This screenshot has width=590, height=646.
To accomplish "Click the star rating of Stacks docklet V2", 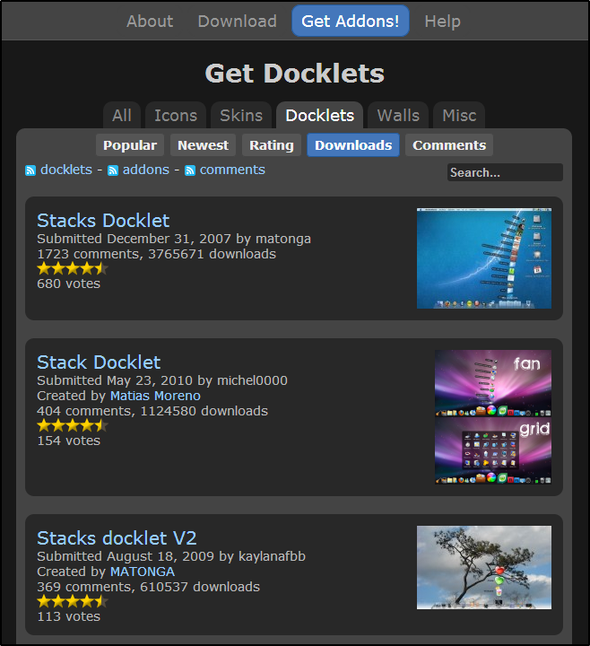I will (73, 602).
